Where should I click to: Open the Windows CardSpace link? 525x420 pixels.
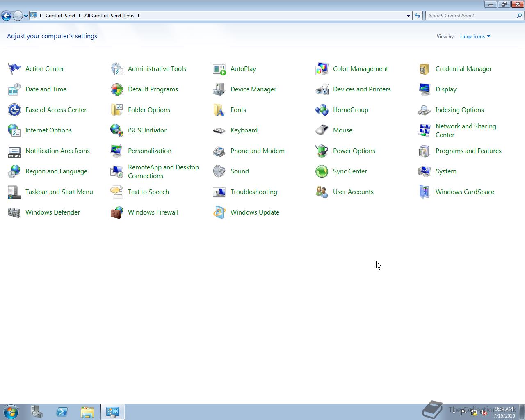pyautogui.click(x=465, y=192)
